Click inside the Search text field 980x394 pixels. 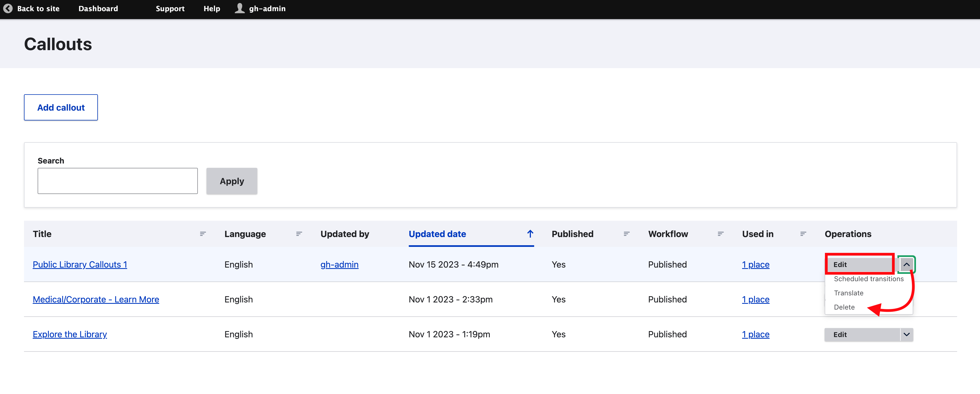117,181
